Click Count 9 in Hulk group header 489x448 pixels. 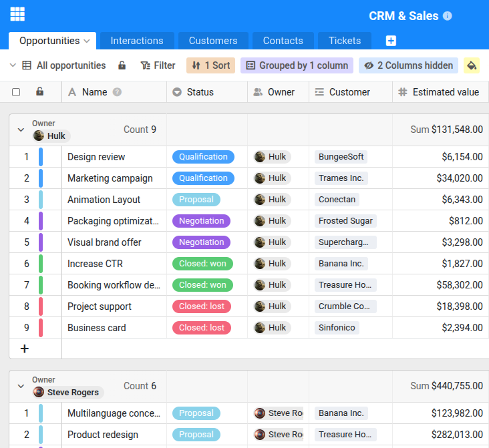(x=140, y=130)
